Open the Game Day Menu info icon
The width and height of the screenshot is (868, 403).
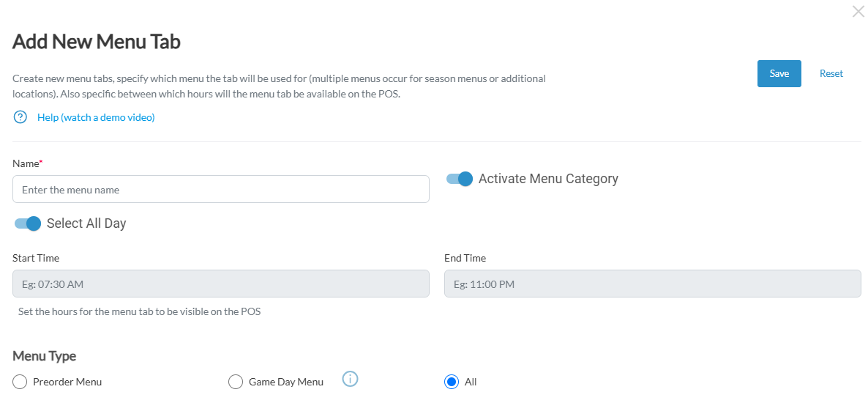pos(351,380)
